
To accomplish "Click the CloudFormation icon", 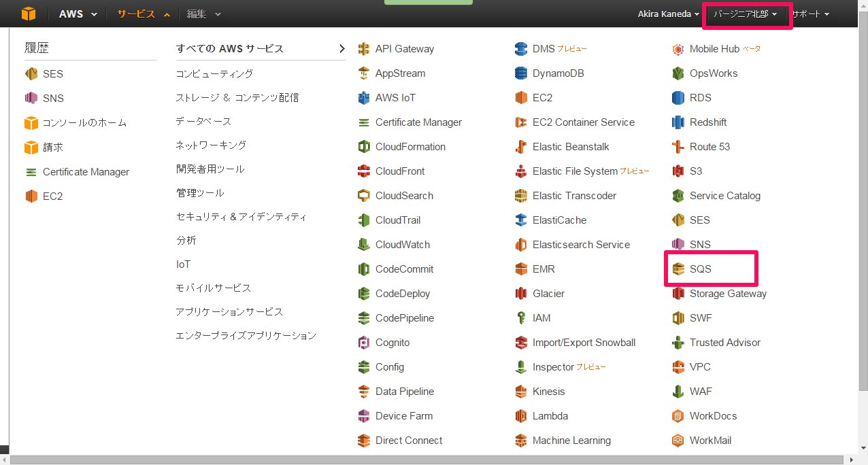I will coord(364,147).
